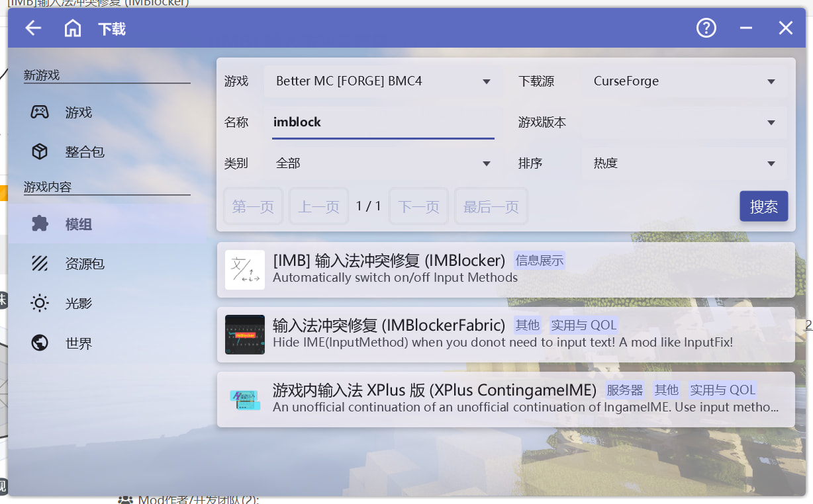The width and height of the screenshot is (813, 504).
Task: Open 游戏 tab in the sidebar
Action: point(107,112)
